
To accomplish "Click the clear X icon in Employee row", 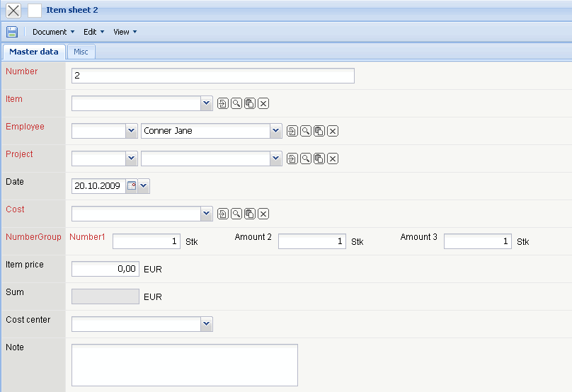I will (x=332, y=131).
